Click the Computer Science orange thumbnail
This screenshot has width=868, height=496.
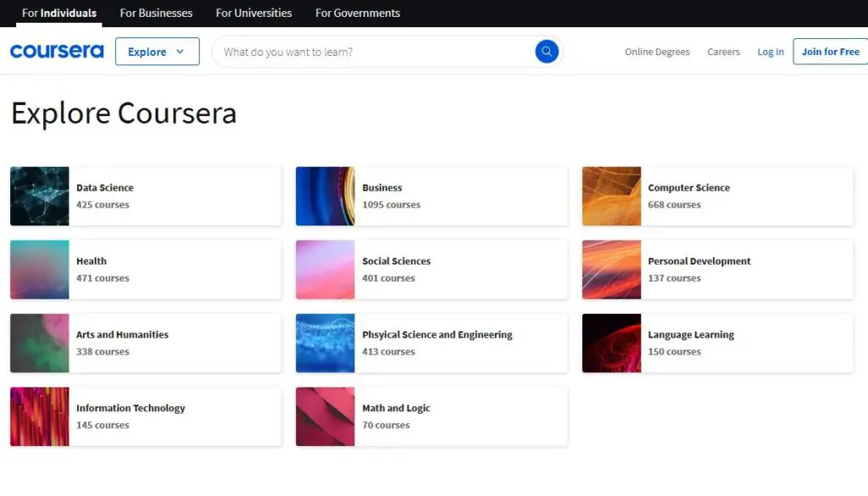click(611, 196)
